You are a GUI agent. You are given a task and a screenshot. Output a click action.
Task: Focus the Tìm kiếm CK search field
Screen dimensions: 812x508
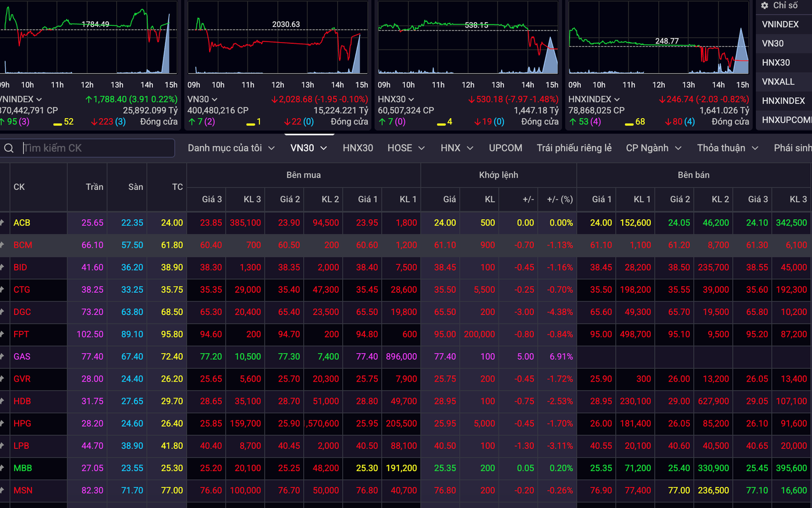pyautogui.click(x=96, y=148)
